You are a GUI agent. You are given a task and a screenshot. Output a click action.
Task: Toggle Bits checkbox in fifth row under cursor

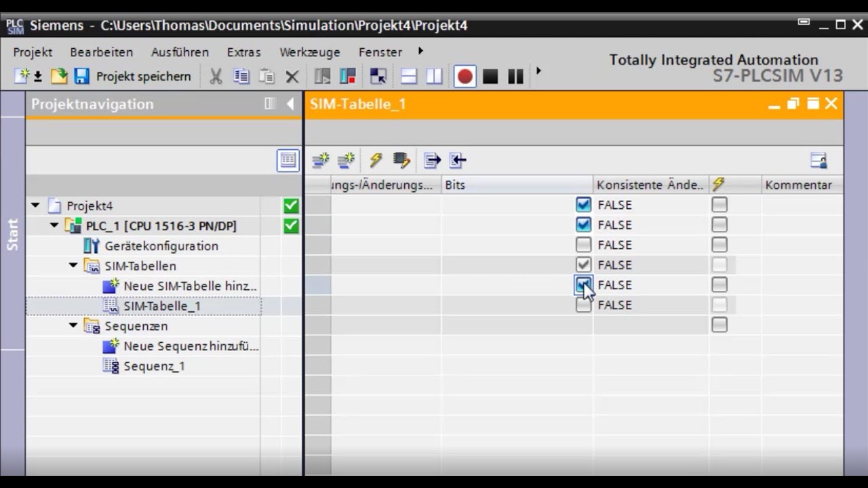[x=583, y=285]
